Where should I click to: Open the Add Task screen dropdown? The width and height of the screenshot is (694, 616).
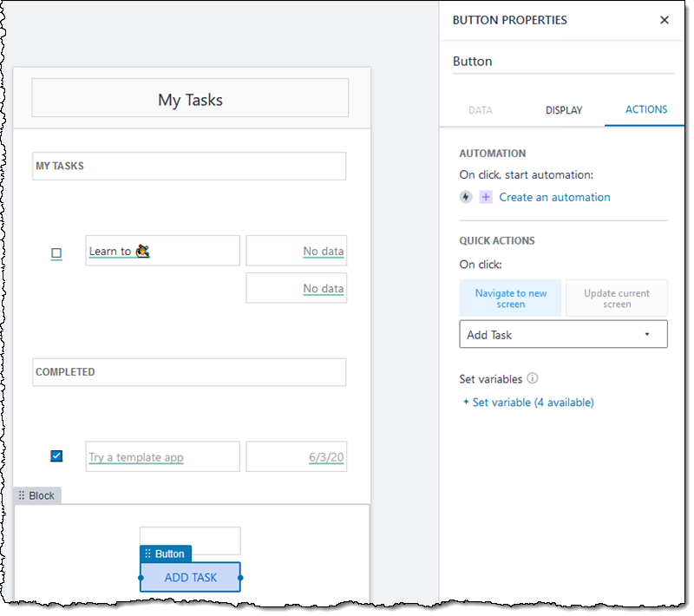[x=563, y=335]
